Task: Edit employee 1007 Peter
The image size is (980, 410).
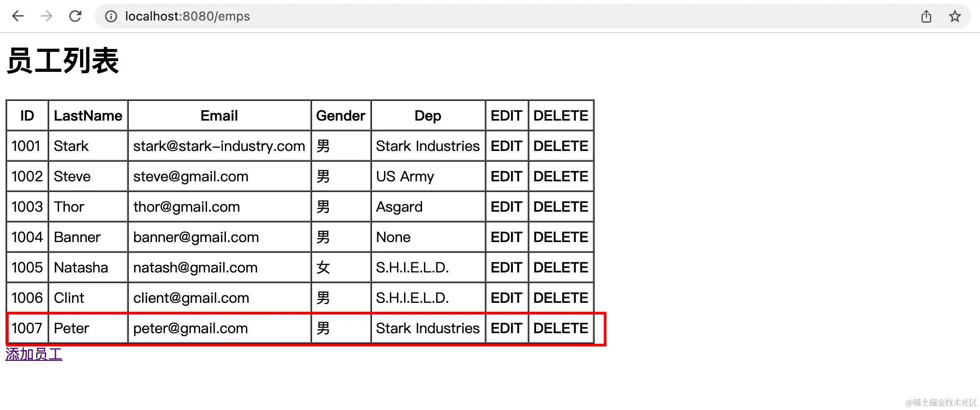Action: (506, 328)
